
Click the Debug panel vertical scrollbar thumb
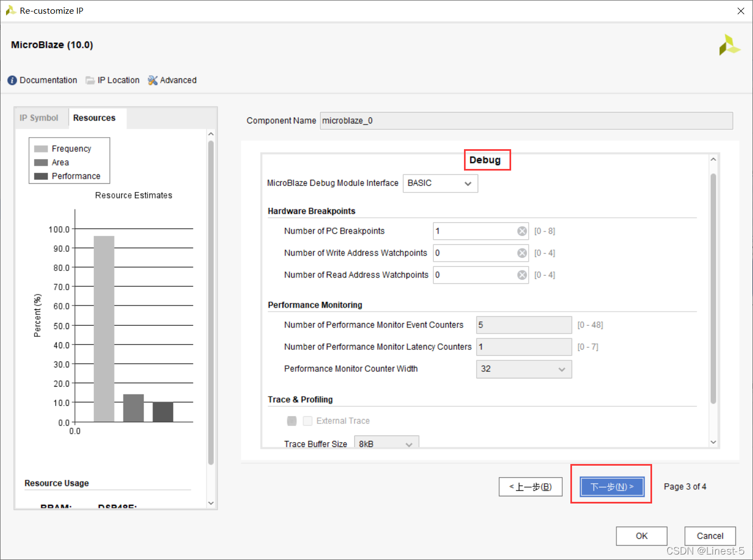click(x=714, y=289)
